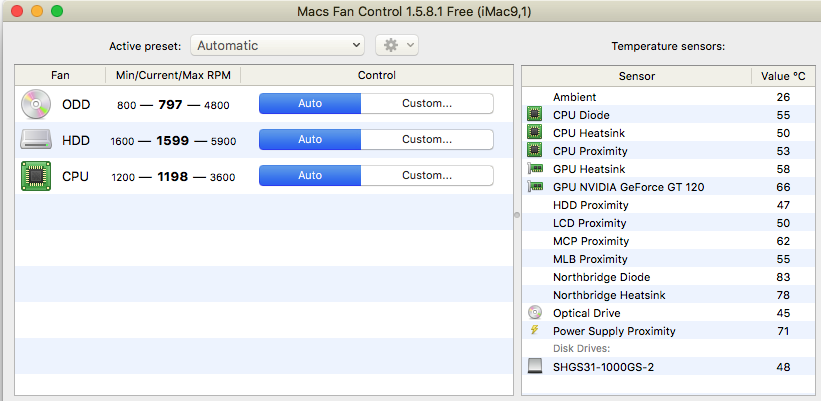This screenshot has width=821, height=401.
Task: Click Power Supply Proximity value 71
Action: click(x=783, y=331)
